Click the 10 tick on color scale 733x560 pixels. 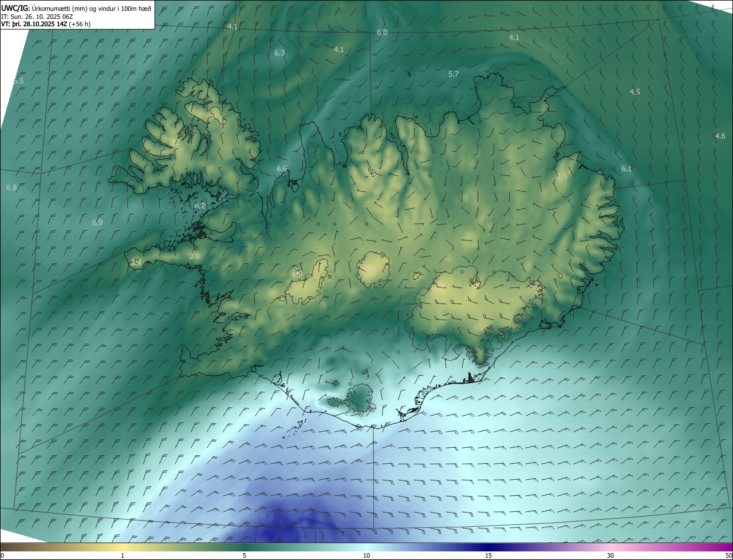[366, 555]
